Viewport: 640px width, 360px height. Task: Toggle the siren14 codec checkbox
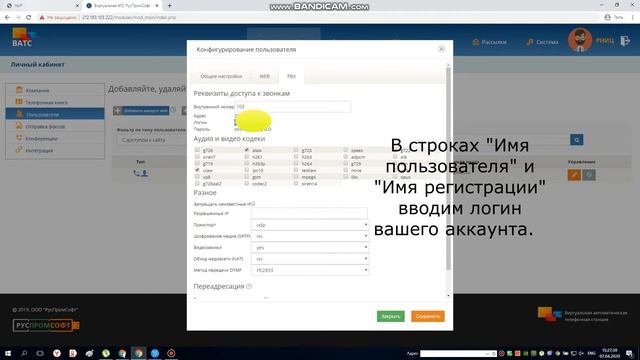[x=296, y=183]
